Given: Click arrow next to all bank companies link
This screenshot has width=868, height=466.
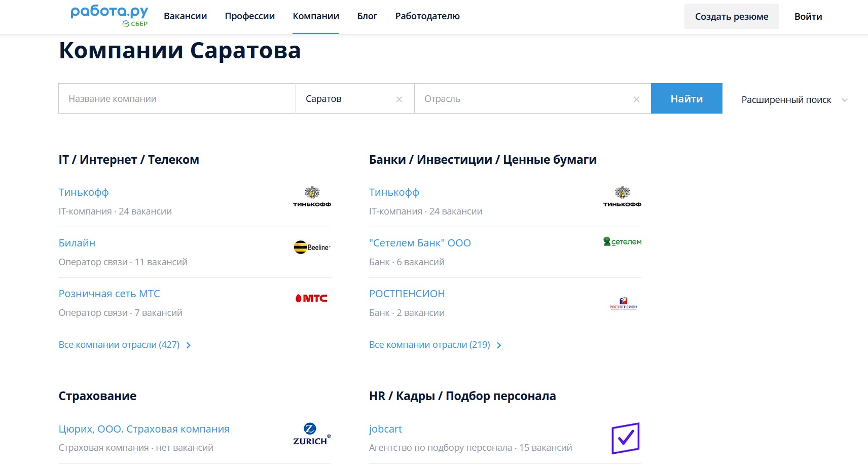Looking at the screenshot, I should pos(499,345).
